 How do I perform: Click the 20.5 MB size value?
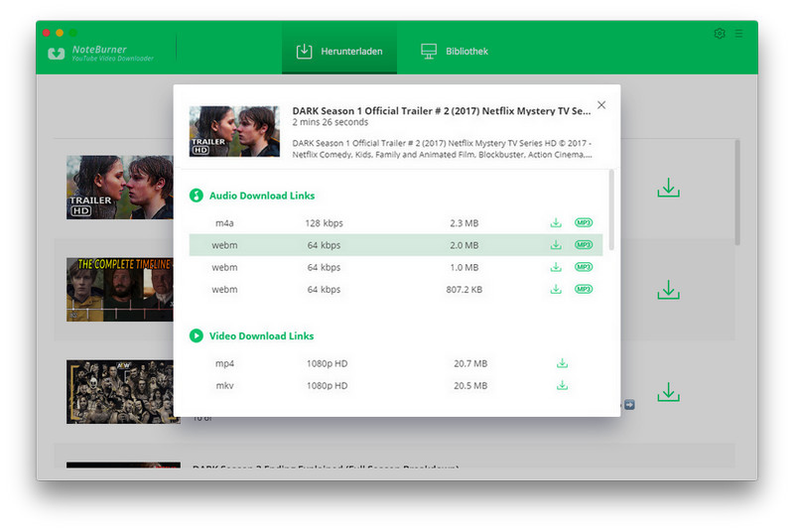point(470,386)
